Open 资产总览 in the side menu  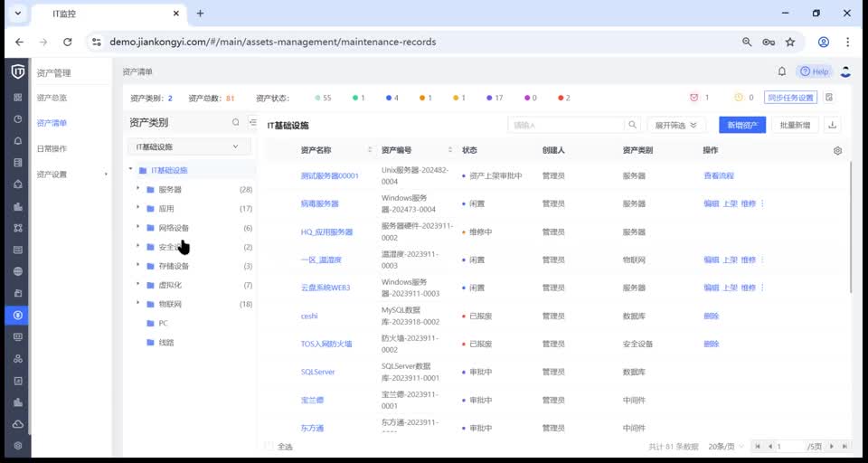coord(52,98)
